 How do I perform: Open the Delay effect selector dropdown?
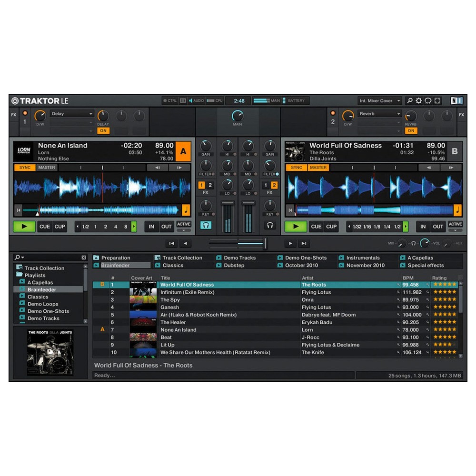[x=72, y=113]
